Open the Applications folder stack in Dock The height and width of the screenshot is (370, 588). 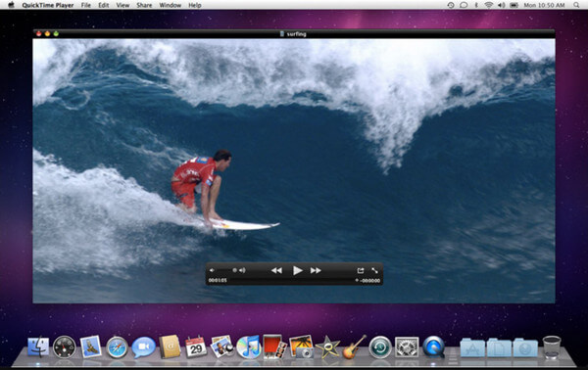[x=472, y=347]
